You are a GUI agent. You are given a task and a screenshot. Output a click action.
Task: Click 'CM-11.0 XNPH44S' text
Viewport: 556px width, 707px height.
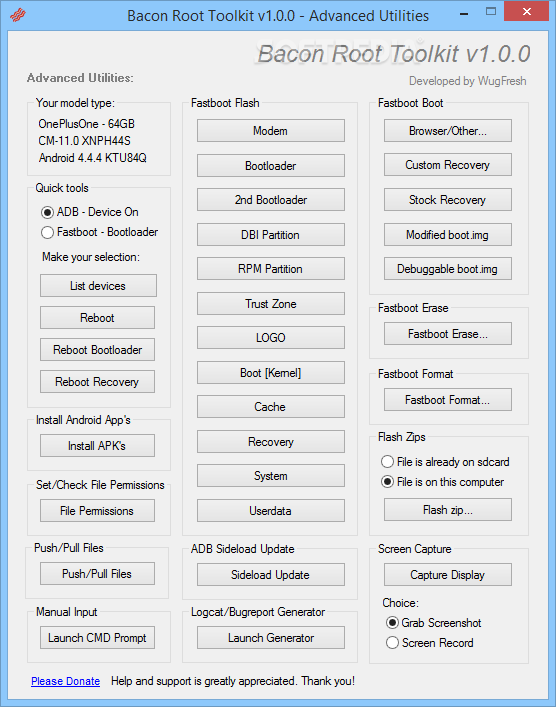click(84, 141)
